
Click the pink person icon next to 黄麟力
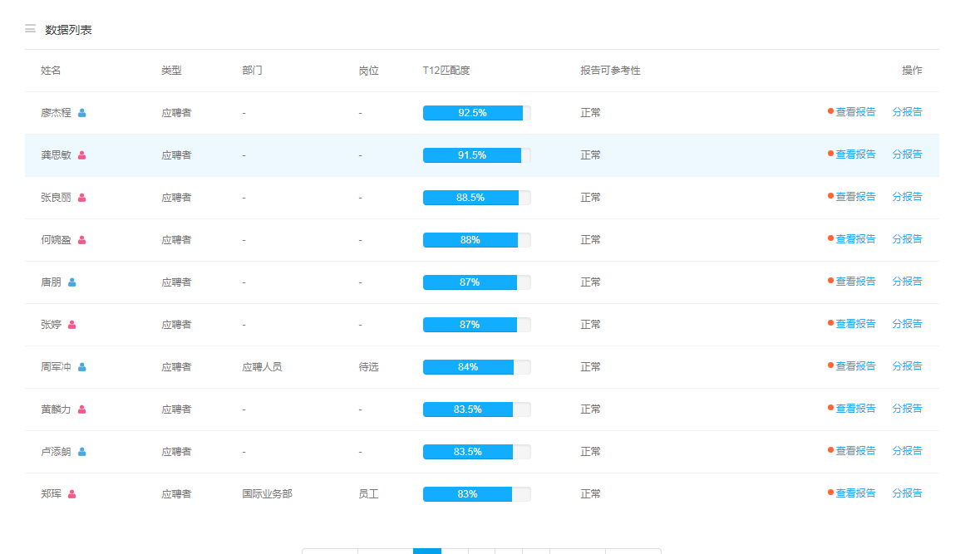[82, 409]
